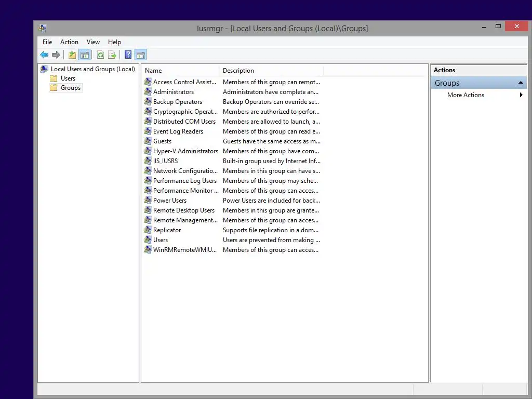
Task: Click the Backup Operators group icon
Action: coord(148,101)
